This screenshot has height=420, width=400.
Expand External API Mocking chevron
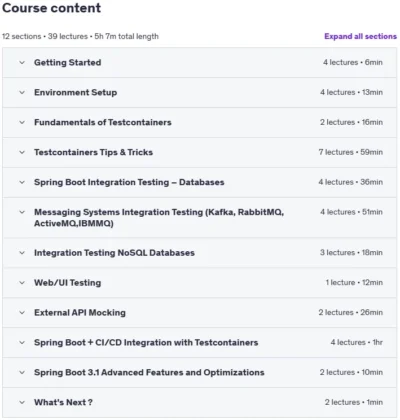[22, 313]
